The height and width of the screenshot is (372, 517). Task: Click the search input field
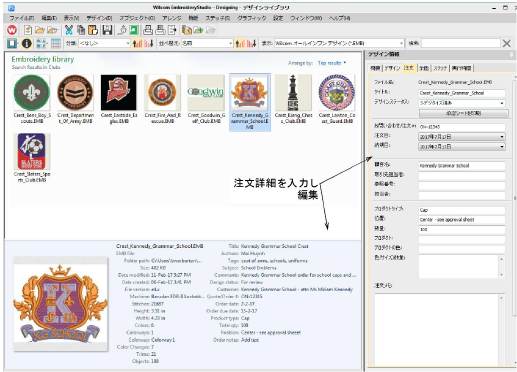click(461, 43)
